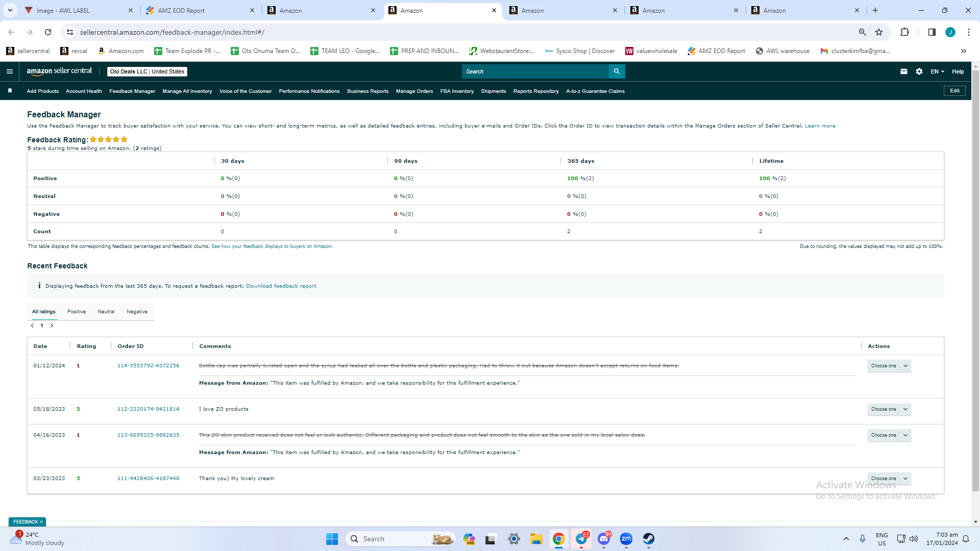The image size is (980, 551).
Task: Click the Help link in the header
Action: click(x=958, y=71)
